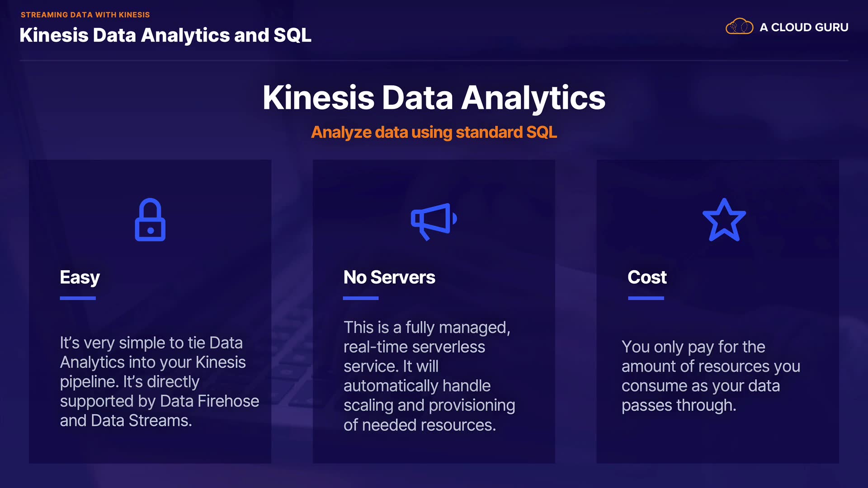This screenshot has width=868, height=488.
Task: Click the blue underline beneath 'No Servers'
Action: [361, 298]
